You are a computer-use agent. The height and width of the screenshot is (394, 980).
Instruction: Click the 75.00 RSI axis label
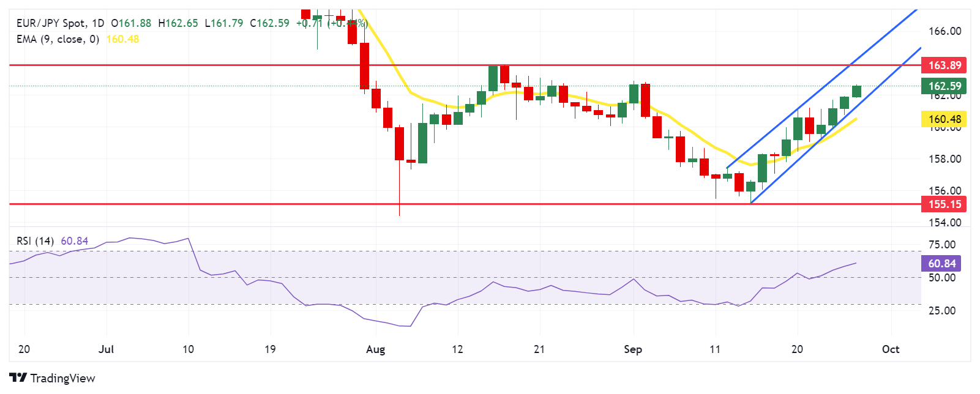coord(942,245)
